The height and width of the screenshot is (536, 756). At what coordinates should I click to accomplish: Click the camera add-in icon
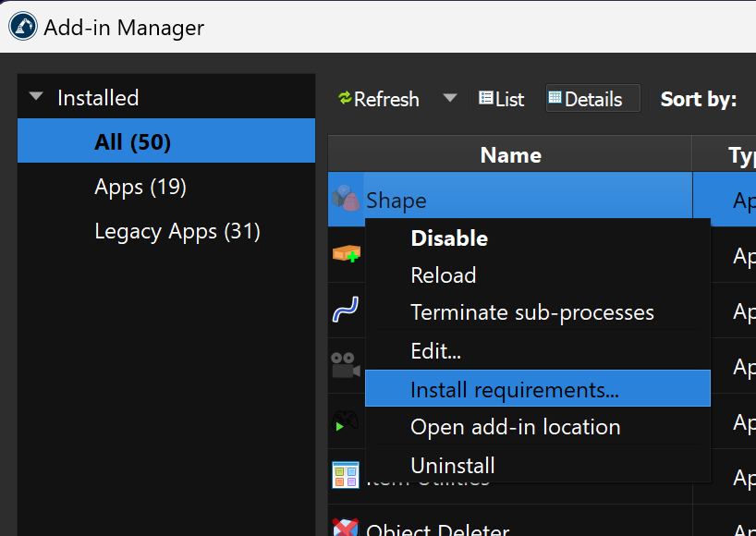346,366
